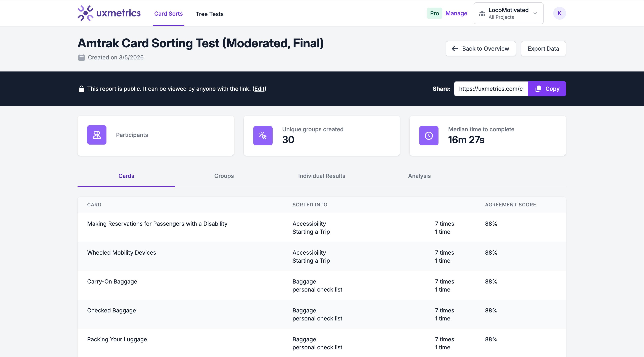This screenshot has width=644, height=357.
Task: Click the Median time clock icon
Action: (429, 136)
